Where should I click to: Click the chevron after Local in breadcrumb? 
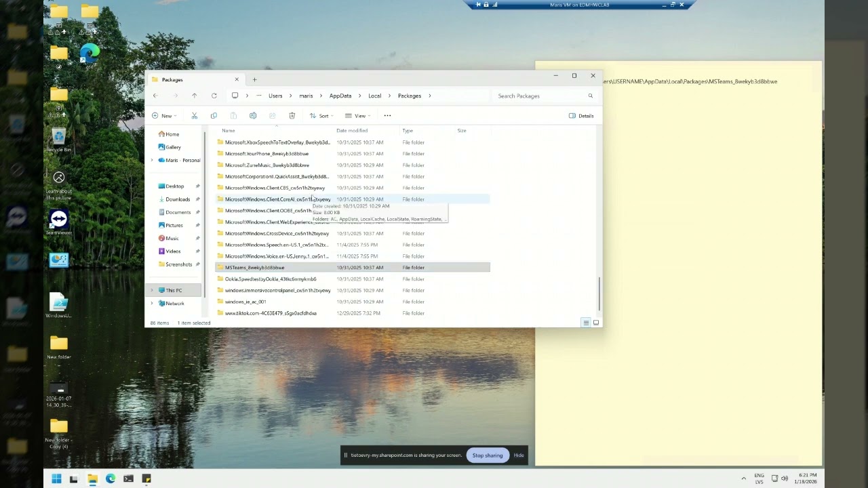tap(389, 96)
